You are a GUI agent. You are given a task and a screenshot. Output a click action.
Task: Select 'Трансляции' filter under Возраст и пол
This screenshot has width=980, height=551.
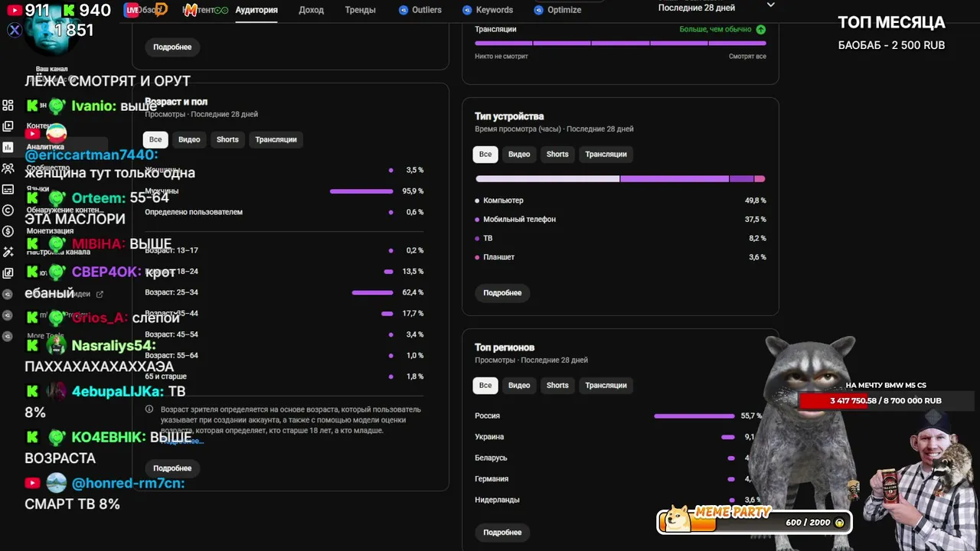pos(276,139)
